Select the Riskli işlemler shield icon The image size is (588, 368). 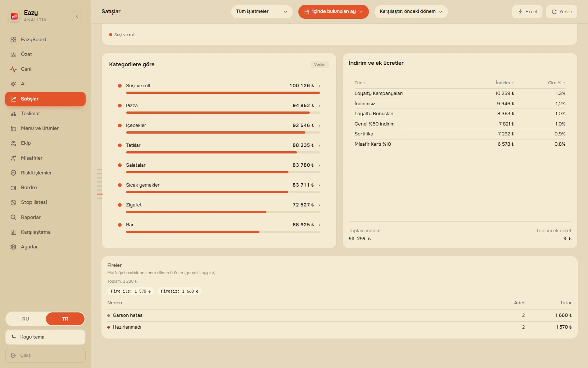click(x=14, y=173)
